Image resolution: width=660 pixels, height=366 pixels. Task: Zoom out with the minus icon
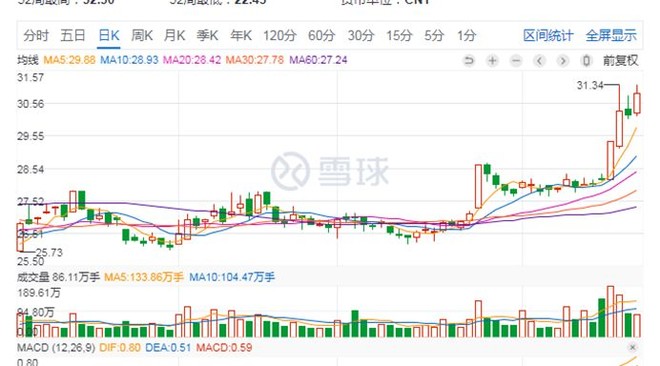(x=516, y=61)
